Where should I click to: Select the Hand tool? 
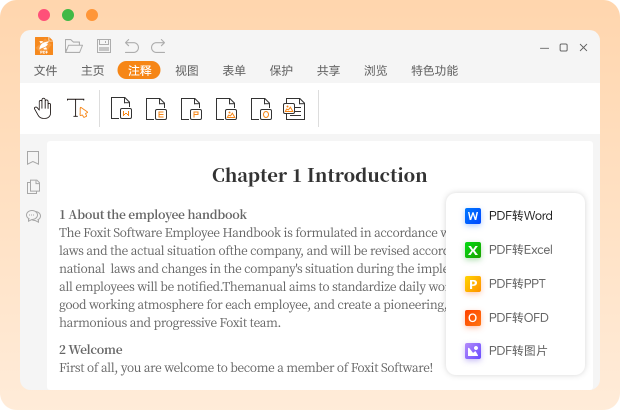(43, 108)
